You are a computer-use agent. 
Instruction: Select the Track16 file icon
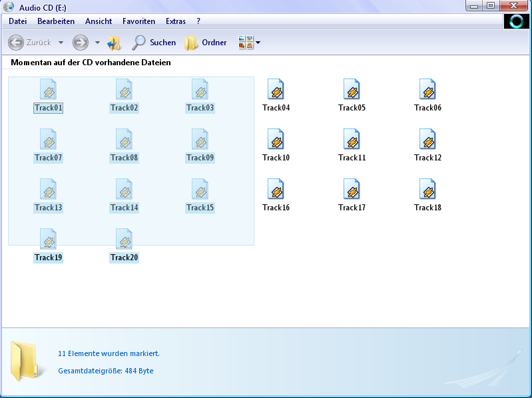276,188
